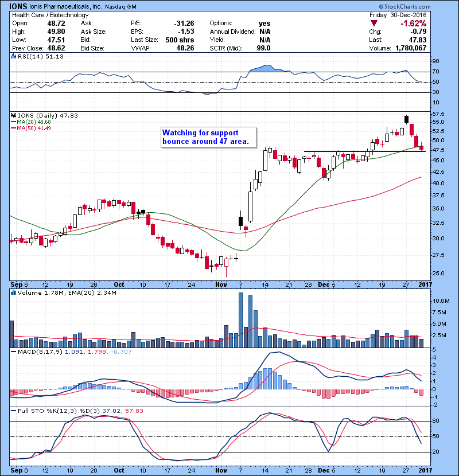Click the RSI(14) line chart icon

click(14, 56)
